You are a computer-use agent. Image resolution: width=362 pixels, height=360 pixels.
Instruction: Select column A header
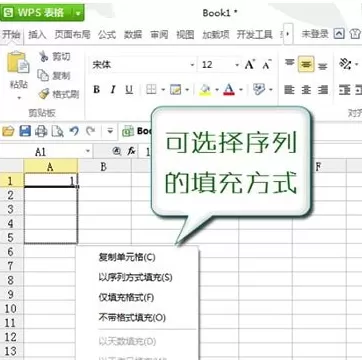coord(51,166)
